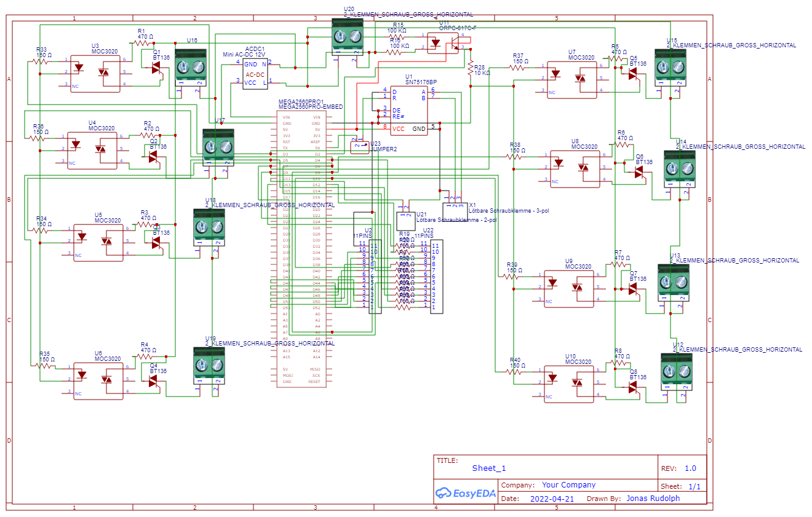Click the Q4 BT136 triac symbol
Viewport: 812px width, 517px height.
[x=154, y=382]
